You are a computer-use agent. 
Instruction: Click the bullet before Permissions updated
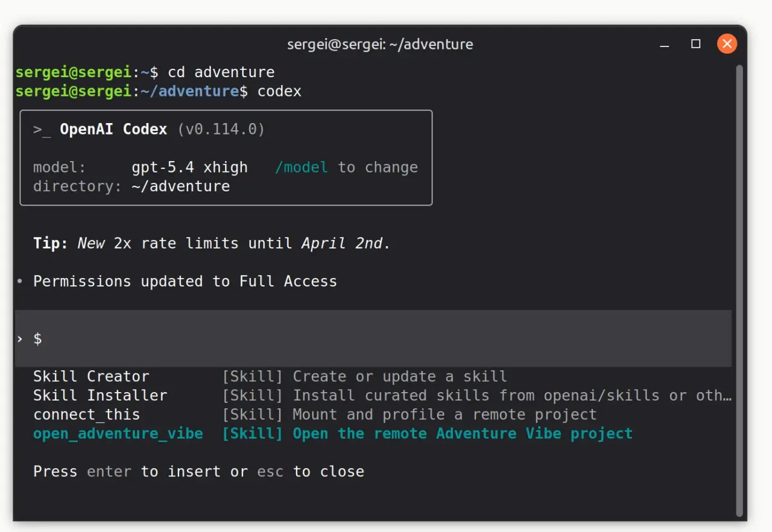click(20, 282)
